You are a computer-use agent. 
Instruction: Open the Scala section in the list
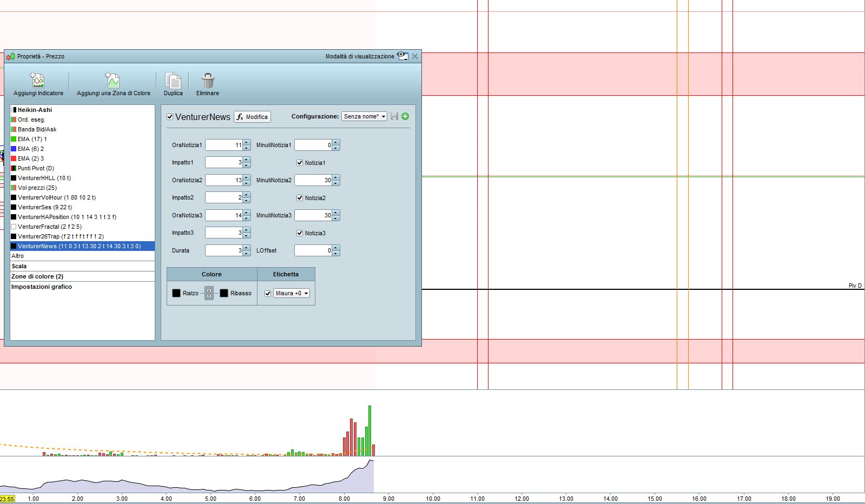pyautogui.click(x=82, y=266)
